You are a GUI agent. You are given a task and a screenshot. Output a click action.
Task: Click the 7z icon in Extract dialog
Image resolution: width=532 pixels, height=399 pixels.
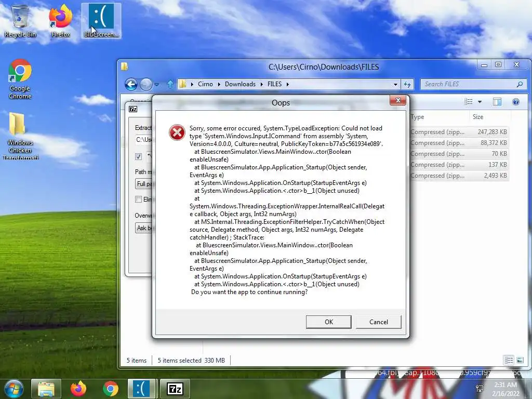tap(133, 109)
